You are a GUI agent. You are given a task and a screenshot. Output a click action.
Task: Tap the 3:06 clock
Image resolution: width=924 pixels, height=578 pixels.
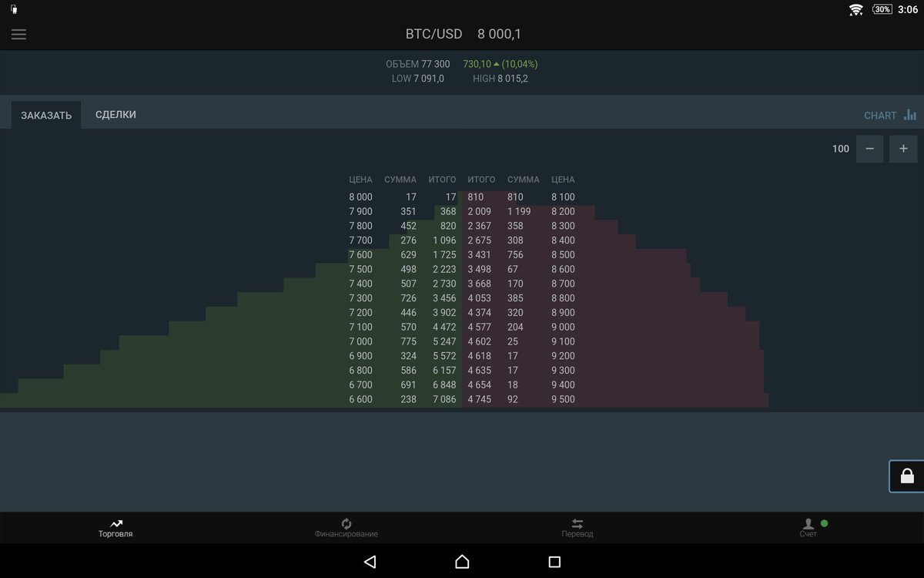[908, 9]
